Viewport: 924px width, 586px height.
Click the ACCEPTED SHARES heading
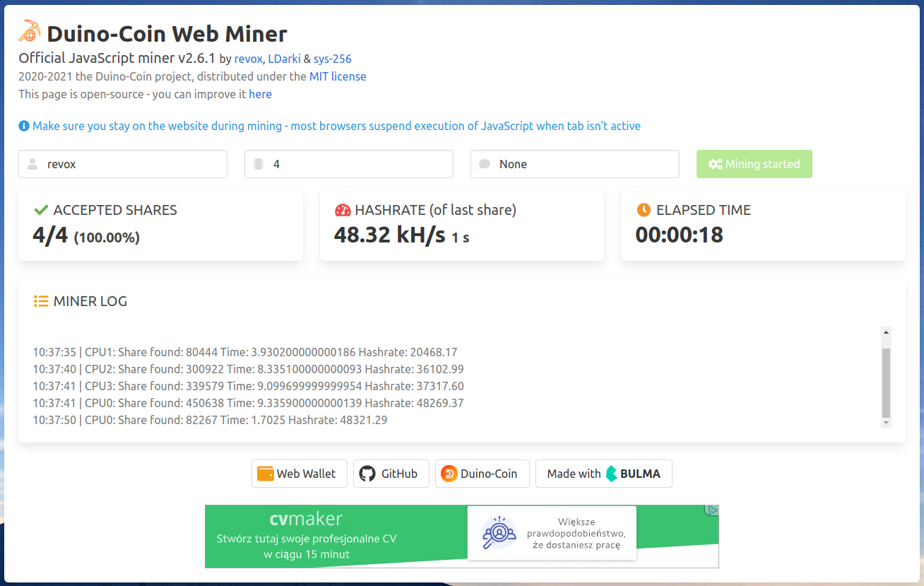[x=115, y=210]
